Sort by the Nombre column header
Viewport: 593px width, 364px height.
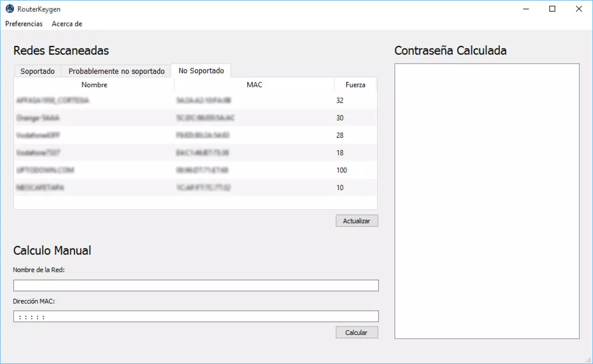(x=94, y=85)
